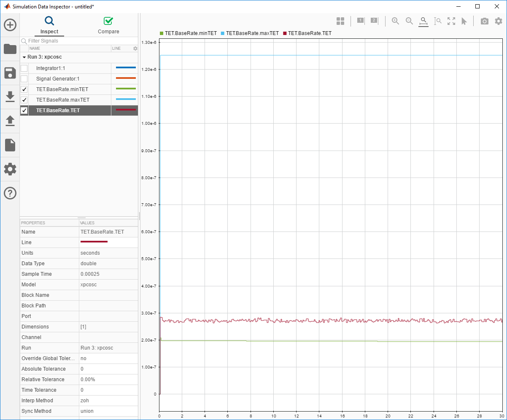Click the Help question mark button
Image resolution: width=507 pixels, height=420 pixels.
pos(10,193)
